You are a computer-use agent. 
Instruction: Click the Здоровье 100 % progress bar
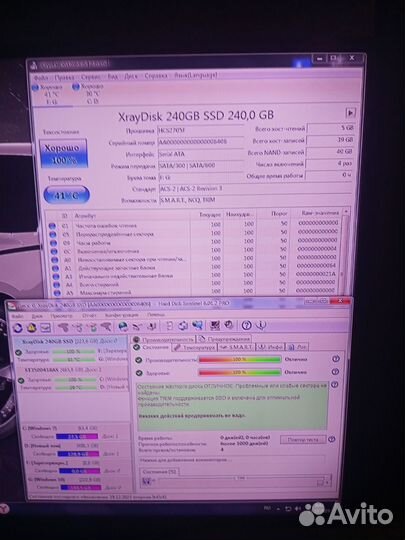[240, 373]
